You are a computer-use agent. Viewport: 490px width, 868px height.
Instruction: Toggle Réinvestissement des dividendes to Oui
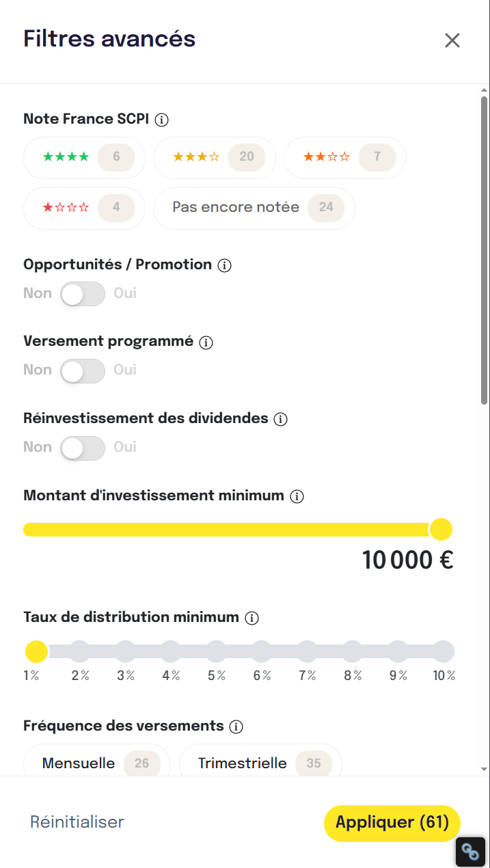click(x=83, y=448)
